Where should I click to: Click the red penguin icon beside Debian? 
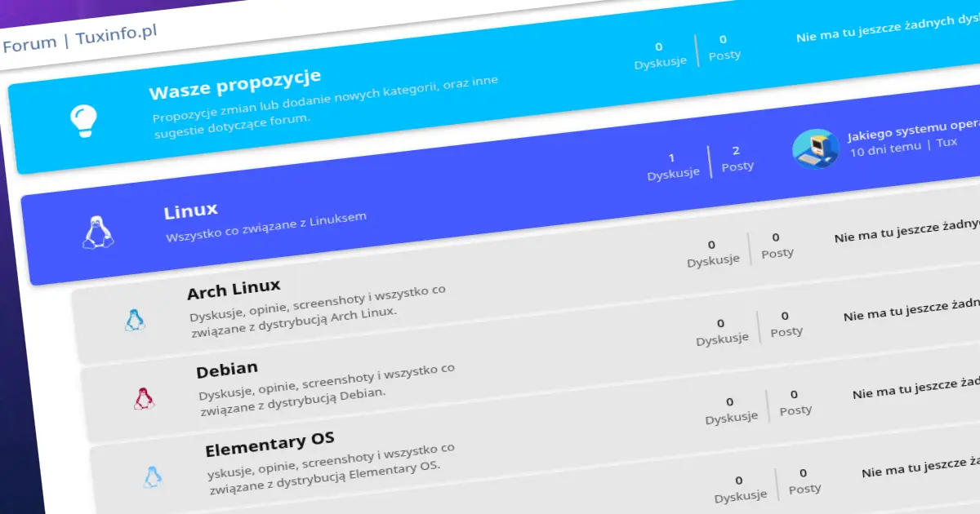pos(145,398)
